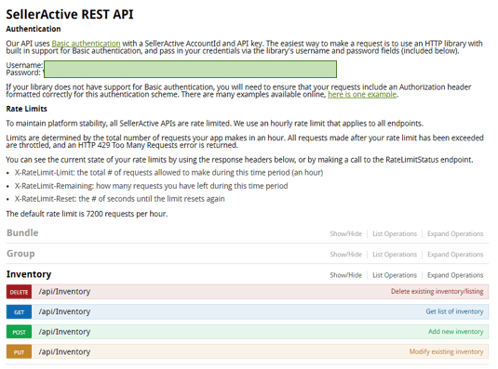This screenshot has width=498, height=369.
Task: Expand the Bundle section heading
Action: click(x=22, y=233)
